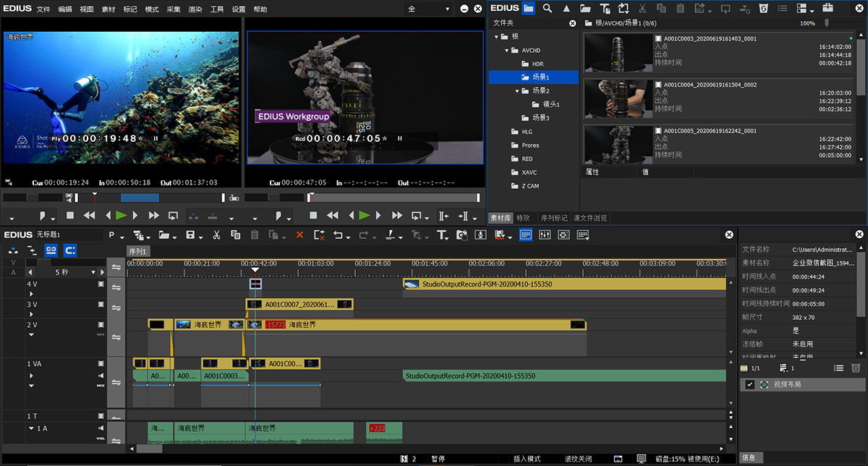The image size is (868, 466).
Task: Open the timeline scale 5 秒 dropdown
Action: (x=93, y=273)
